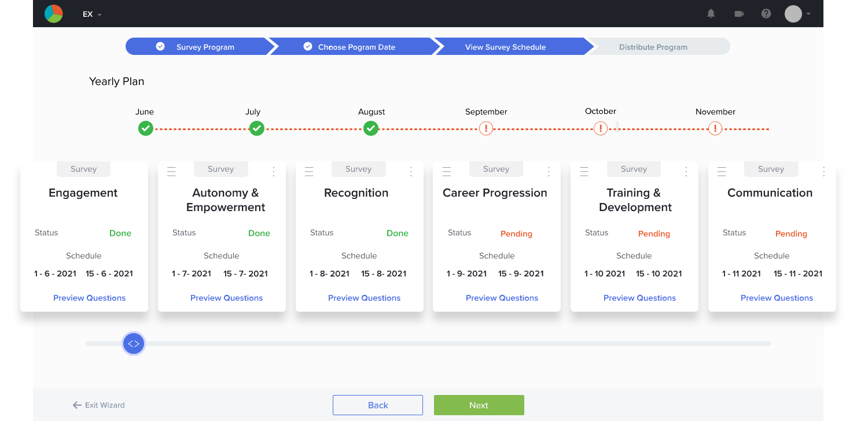The width and height of the screenshot is (868, 421).
Task: Click drag handle on Training & Development card
Action: coord(584,171)
